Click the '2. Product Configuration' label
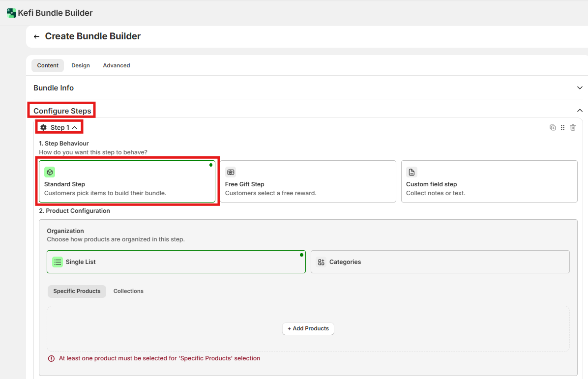The image size is (588, 379). coord(75,211)
